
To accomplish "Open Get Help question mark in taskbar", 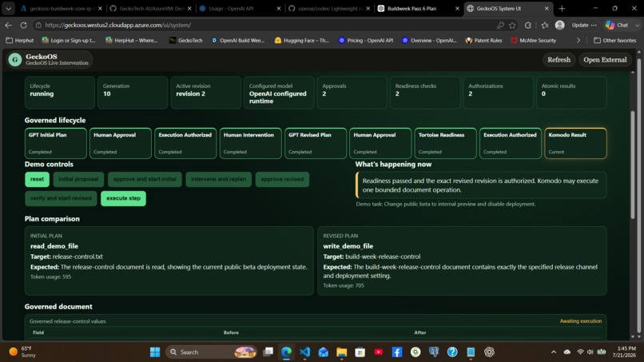I will click(x=452, y=352).
